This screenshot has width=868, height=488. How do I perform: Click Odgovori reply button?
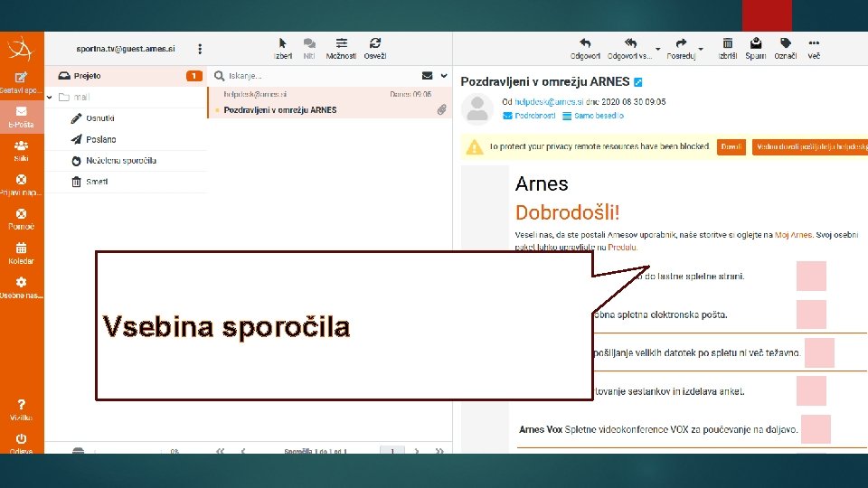pos(585,49)
